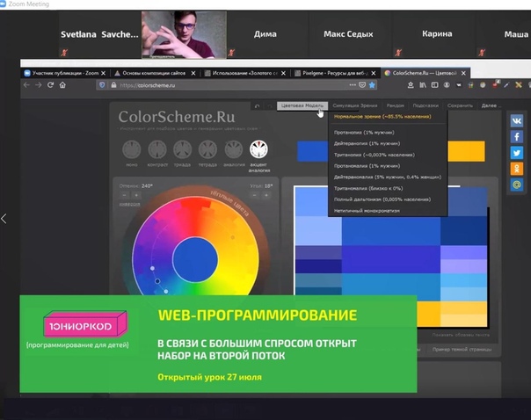
Task: Increase angle with the Угол plus button
Action: [266, 195]
